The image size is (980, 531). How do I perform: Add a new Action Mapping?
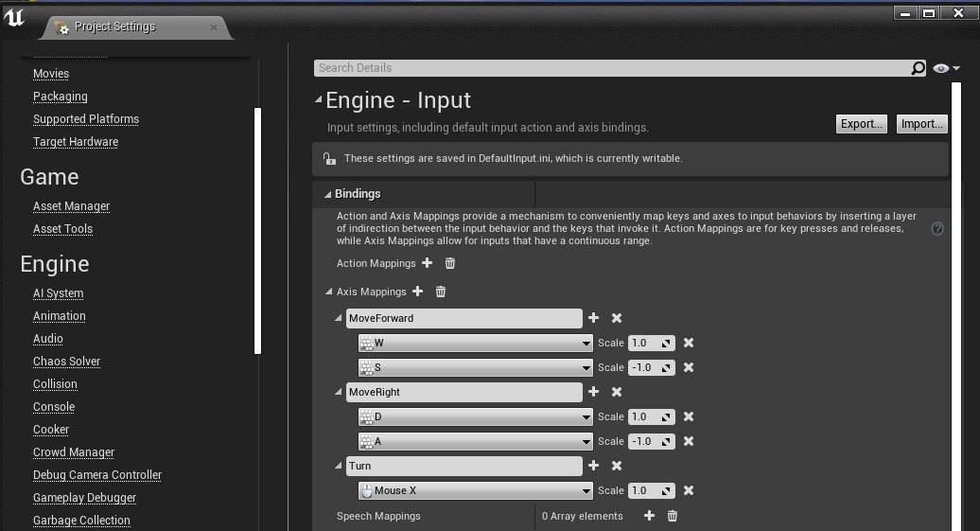tap(427, 263)
